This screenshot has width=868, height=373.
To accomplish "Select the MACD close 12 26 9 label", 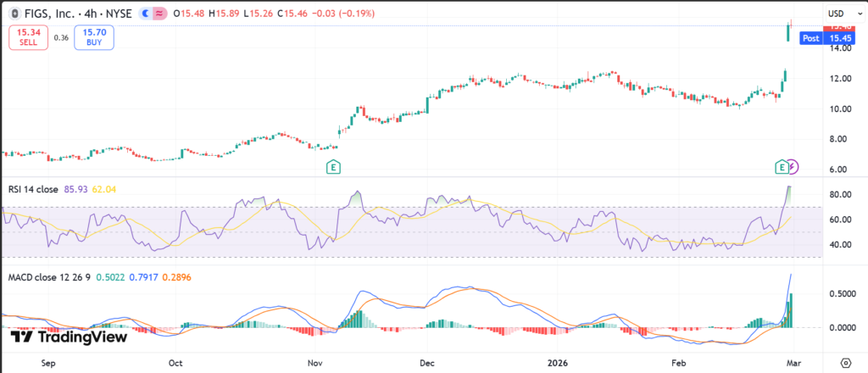I will coord(46,277).
